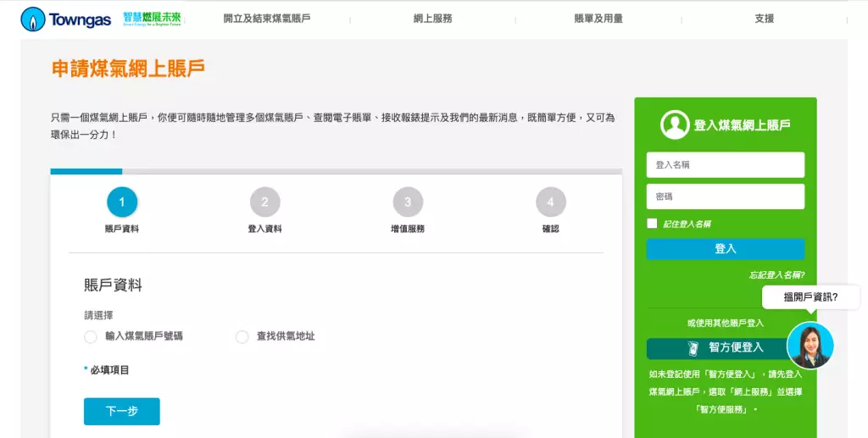Click the user avatar icon in login panel
The width and height of the screenshot is (868, 438).
click(675, 125)
